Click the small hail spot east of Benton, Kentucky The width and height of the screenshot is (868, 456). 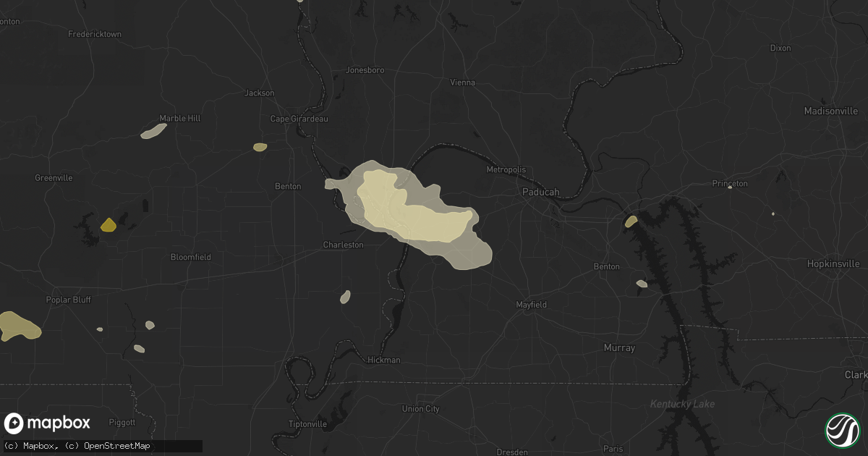pos(642,284)
